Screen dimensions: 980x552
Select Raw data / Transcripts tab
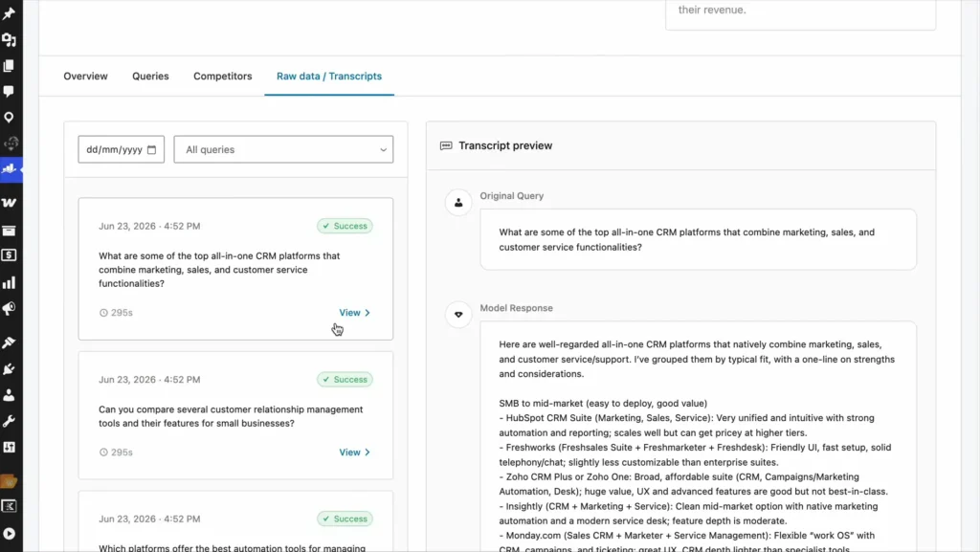click(329, 77)
